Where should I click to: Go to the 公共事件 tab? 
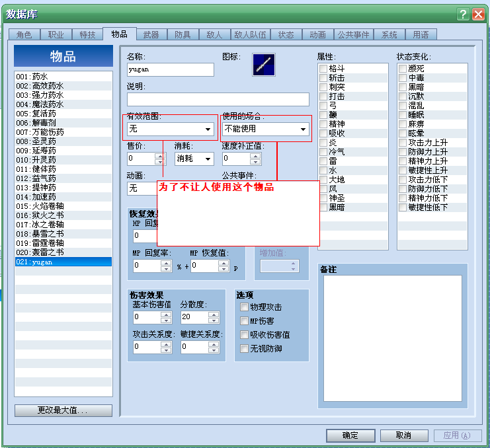point(353,34)
